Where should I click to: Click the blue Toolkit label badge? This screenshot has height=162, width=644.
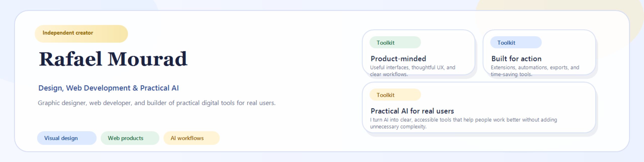point(516,43)
